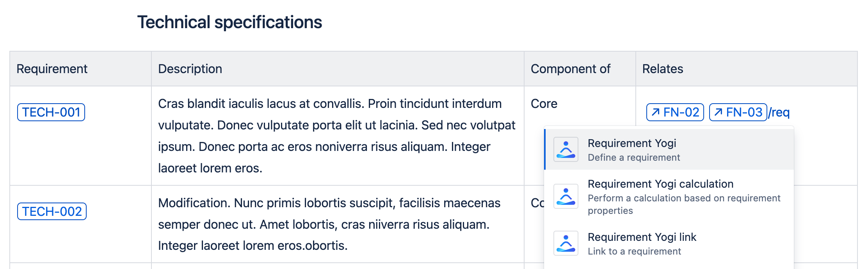Open the FN-02 related requirement
868x269 pixels.
[680, 112]
